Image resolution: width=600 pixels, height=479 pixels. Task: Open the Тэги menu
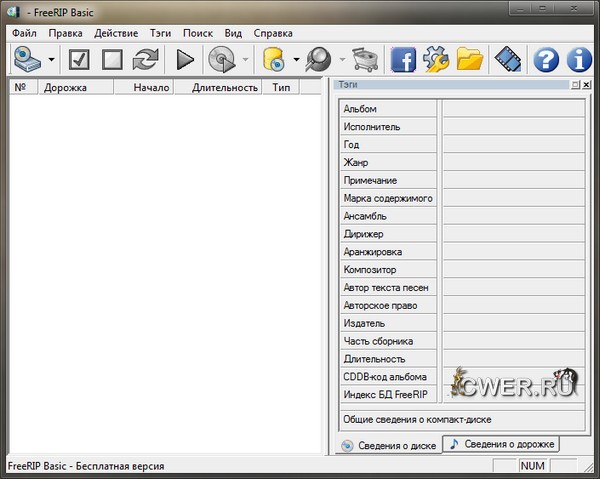point(160,33)
